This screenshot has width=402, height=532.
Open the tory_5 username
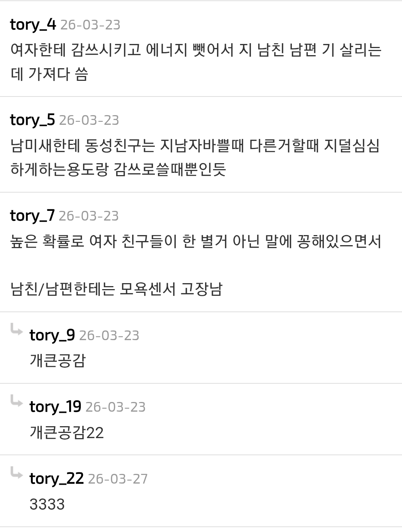click(32, 120)
